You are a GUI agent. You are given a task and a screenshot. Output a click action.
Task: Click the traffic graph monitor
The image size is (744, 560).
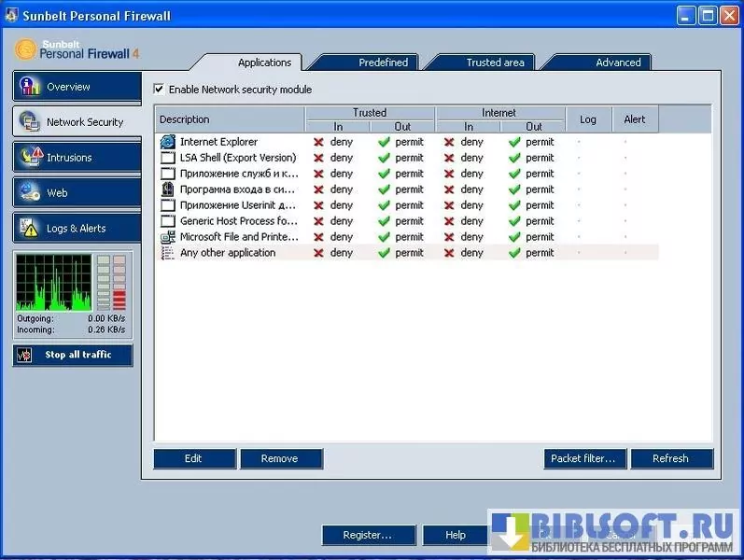54,282
